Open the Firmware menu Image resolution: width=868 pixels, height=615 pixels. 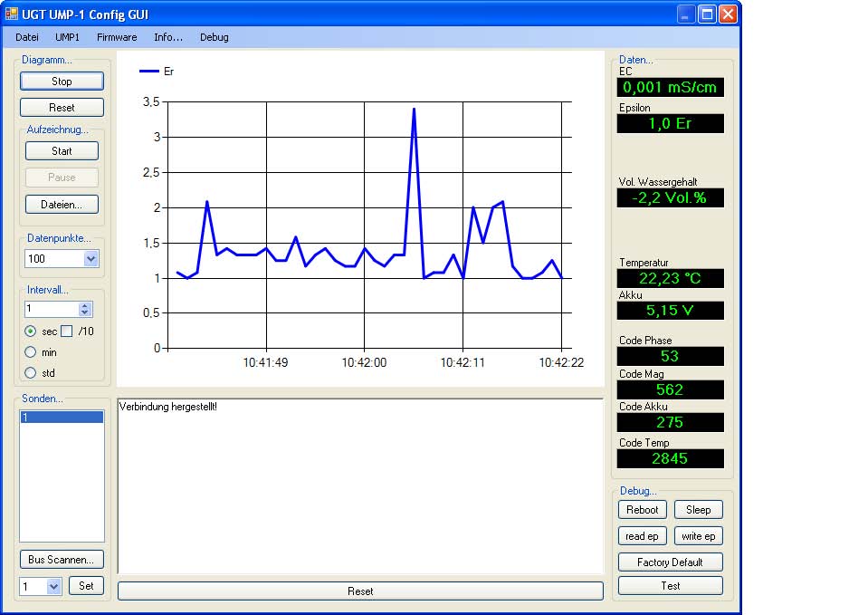[117, 37]
